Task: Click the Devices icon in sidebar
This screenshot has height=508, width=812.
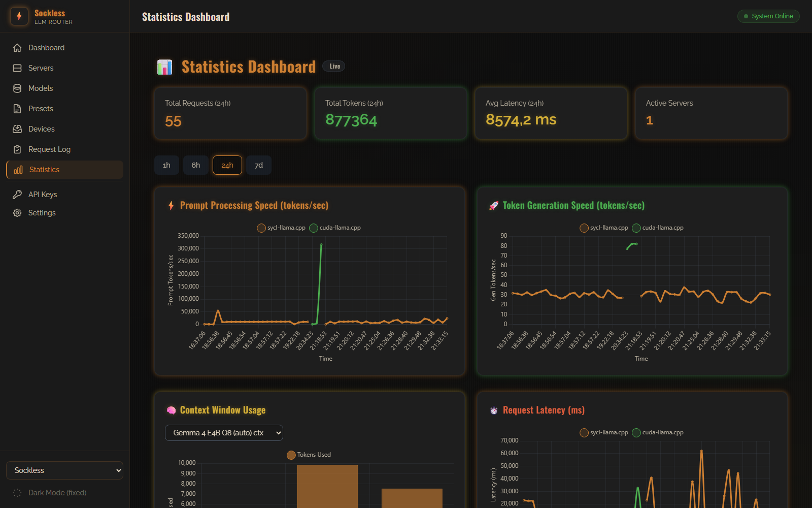Action: (17, 129)
